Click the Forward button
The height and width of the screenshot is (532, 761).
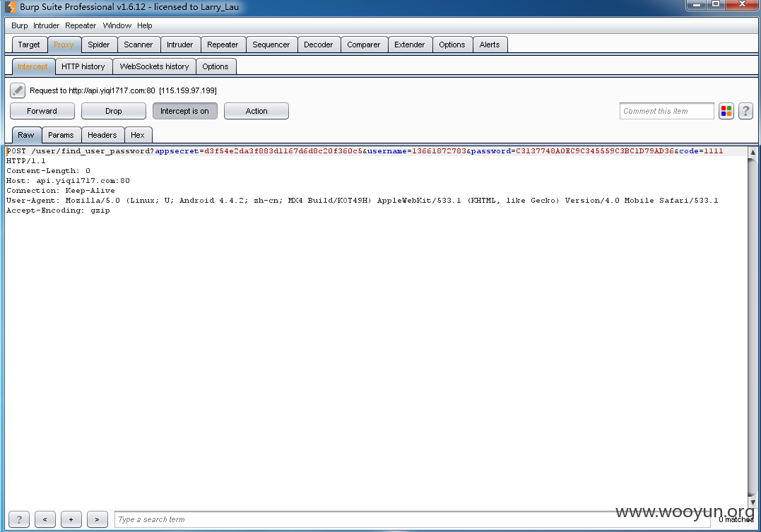tap(42, 111)
